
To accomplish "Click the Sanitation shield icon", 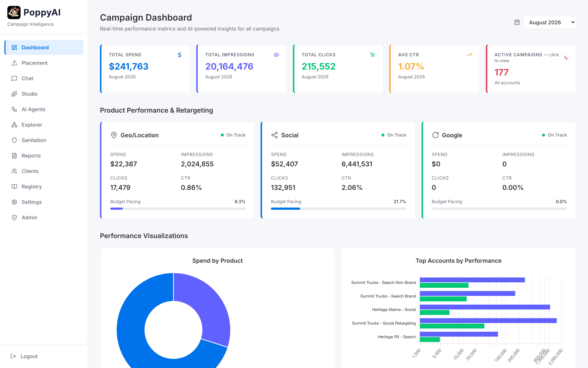I will pos(14,140).
